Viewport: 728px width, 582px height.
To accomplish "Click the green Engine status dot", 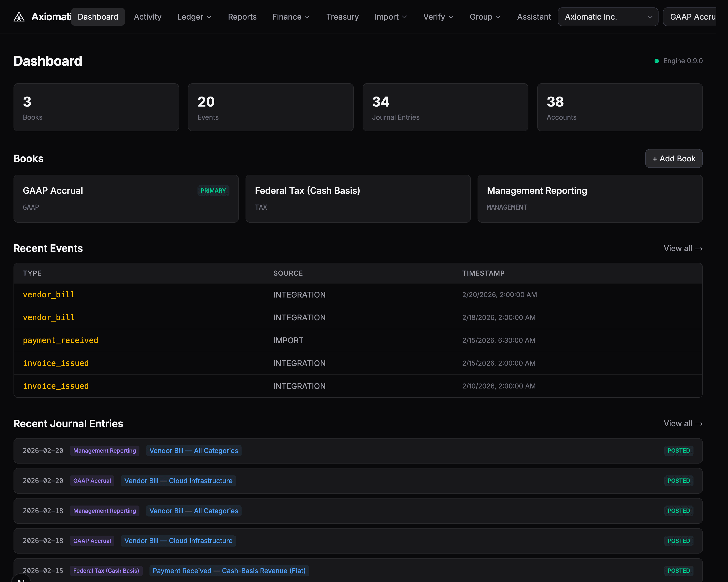I will (x=656, y=61).
